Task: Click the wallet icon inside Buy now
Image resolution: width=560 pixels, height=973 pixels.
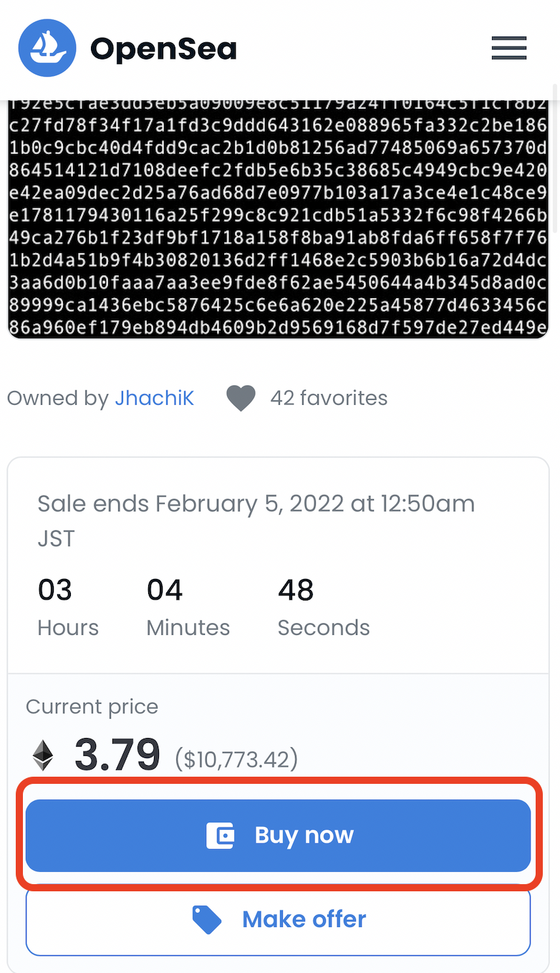Action: [221, 835]
